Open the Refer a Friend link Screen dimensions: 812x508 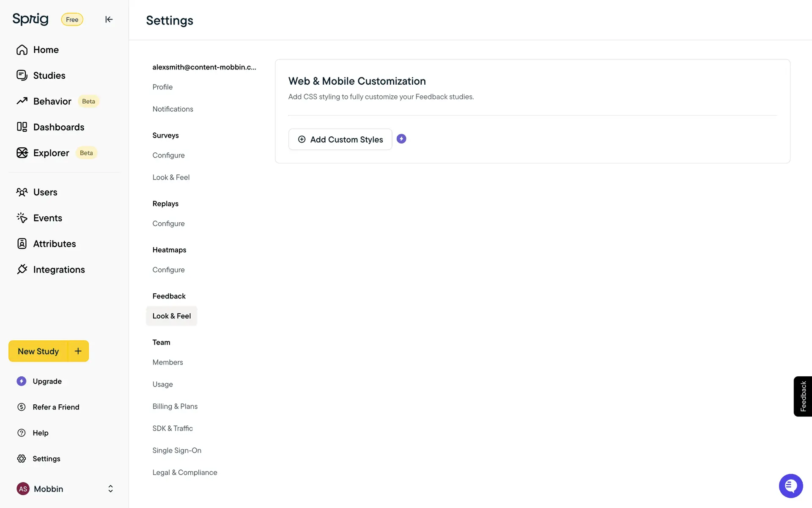56,407
